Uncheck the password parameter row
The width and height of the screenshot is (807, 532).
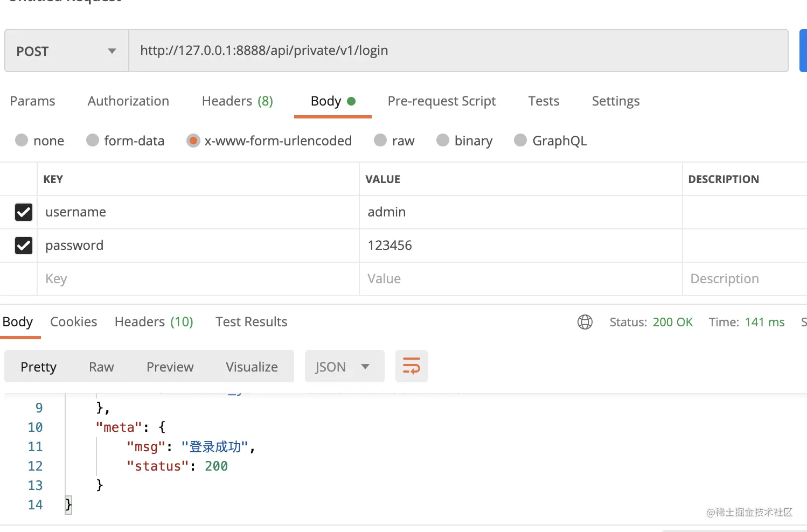click(24, 246)
